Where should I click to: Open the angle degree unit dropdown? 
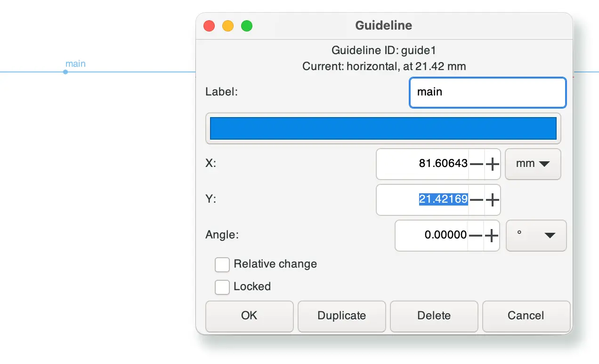[x=536, y=236]
